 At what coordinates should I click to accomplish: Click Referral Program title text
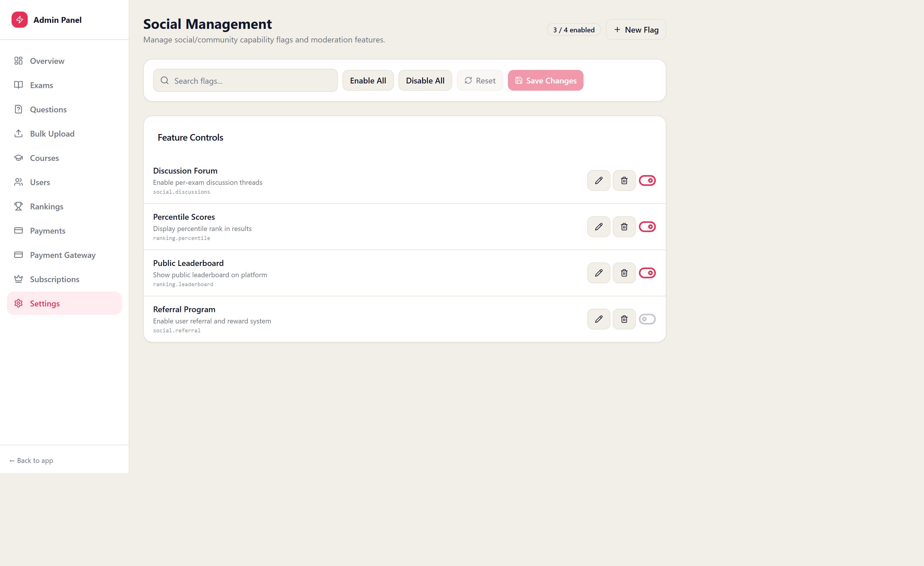point(184,309)
